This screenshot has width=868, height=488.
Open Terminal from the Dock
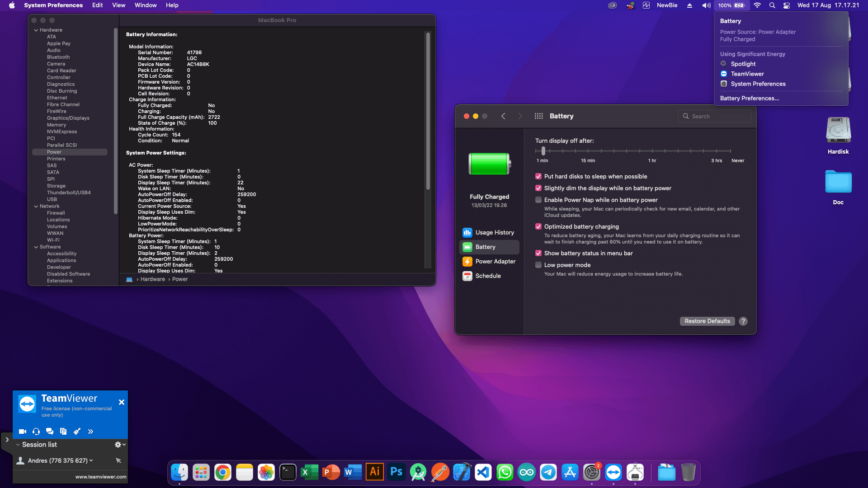coord(288,473)
